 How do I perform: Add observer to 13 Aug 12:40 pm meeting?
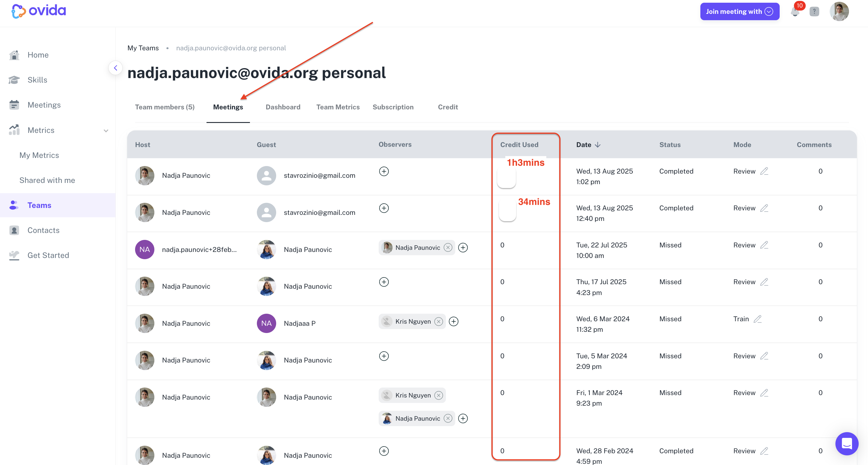(x=384, y=208)
